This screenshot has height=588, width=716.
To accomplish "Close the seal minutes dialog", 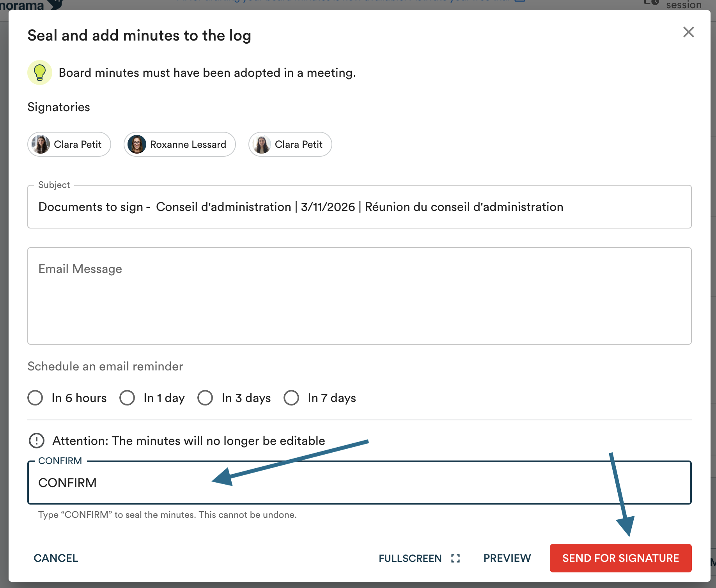I will [688, 32].
